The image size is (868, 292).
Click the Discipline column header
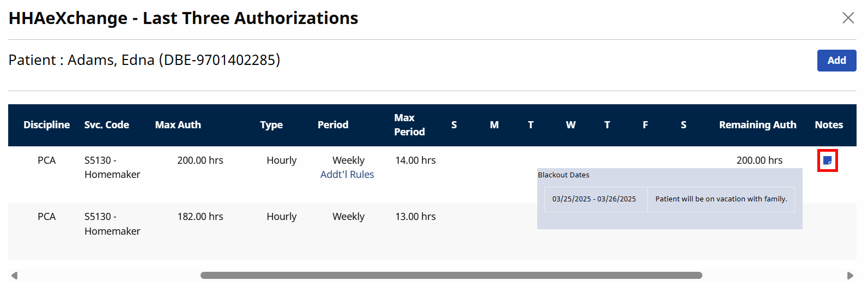(46, 125)
